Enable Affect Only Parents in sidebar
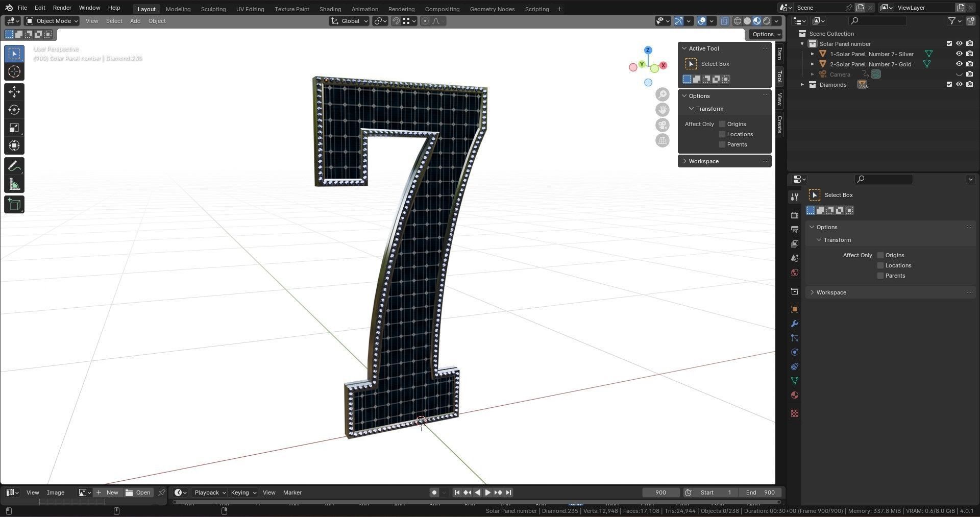 pyautogui.click(x=722, y=144)
